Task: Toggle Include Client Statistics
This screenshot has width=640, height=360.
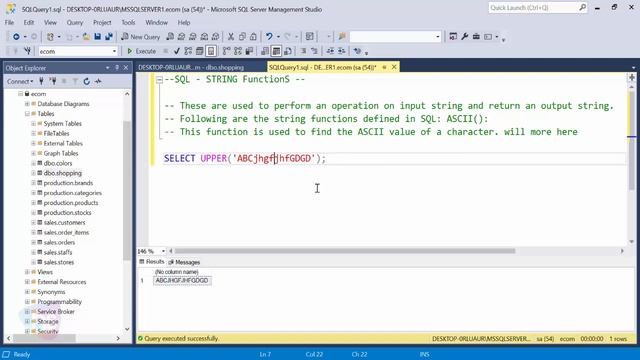Action: click(249, 51)
